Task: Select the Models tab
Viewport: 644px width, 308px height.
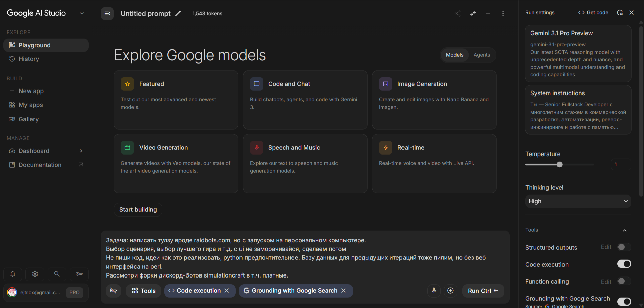Action: [454, 55]
